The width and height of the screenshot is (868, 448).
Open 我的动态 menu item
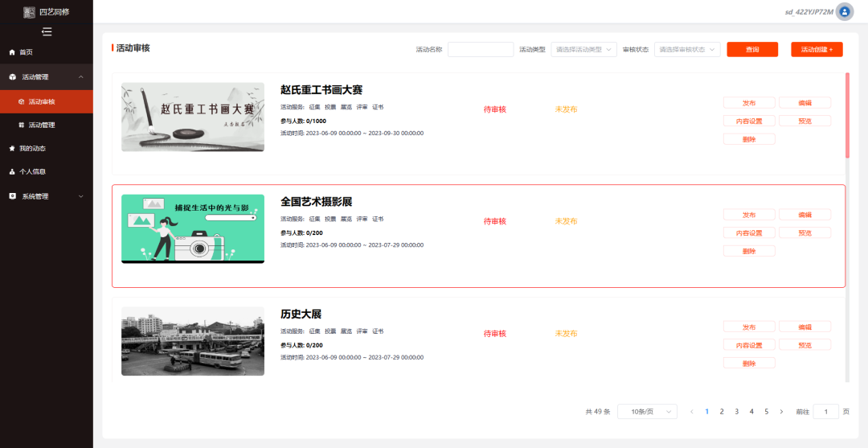point(47,149)
